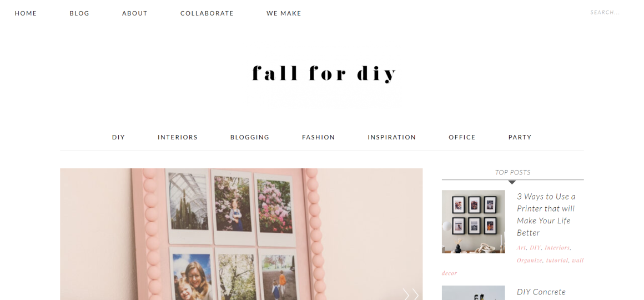Open the Blog page
This screenshot has width=644, height=300.
[x=79, y=13]
